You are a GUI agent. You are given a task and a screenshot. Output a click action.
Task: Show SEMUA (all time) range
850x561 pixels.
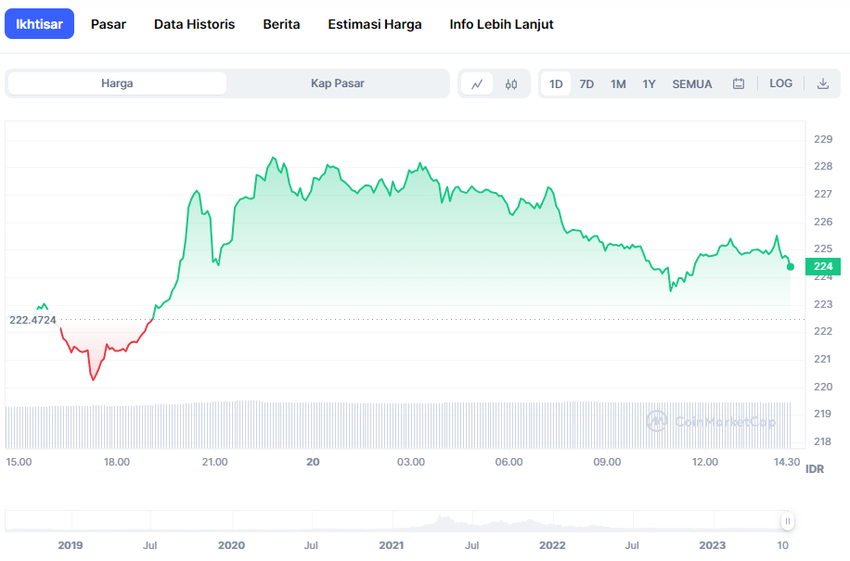(x=692, y=84)
